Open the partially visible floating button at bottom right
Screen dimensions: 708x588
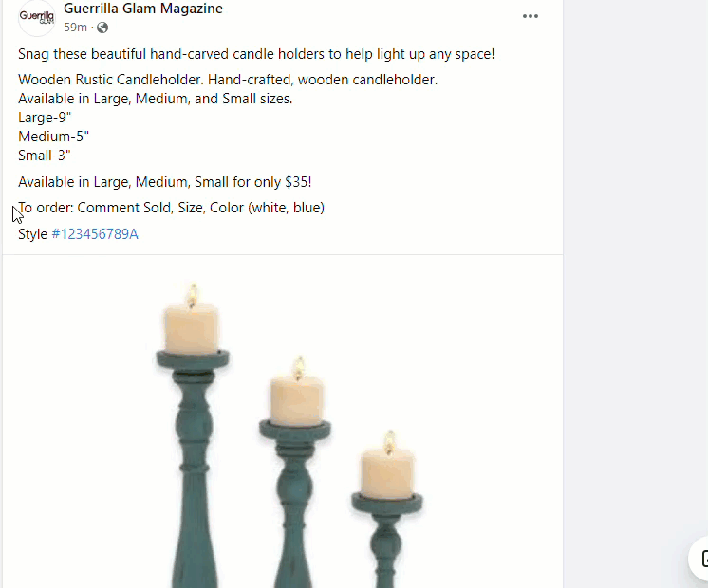coord(699,559)
